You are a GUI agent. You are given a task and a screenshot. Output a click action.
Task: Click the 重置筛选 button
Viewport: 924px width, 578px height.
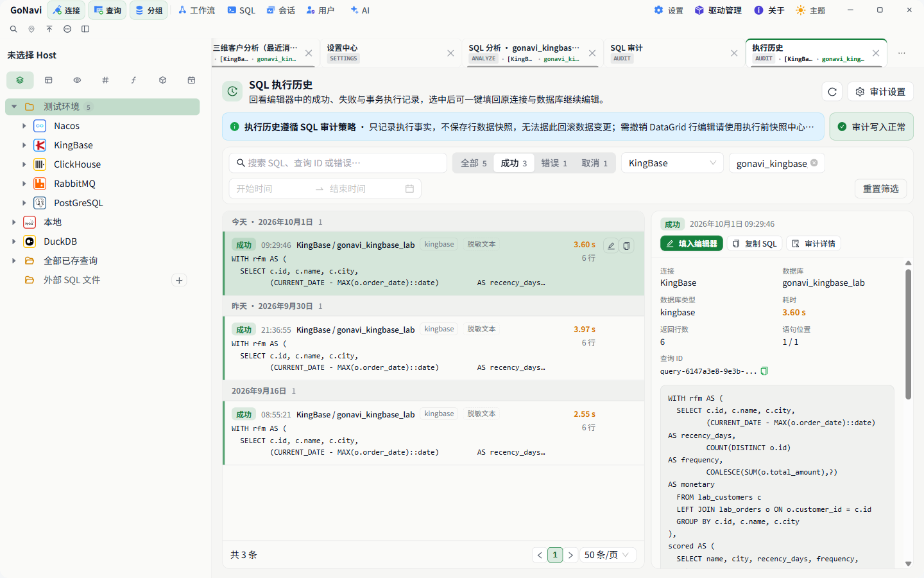pyautogui.click(x=880, y=189)
